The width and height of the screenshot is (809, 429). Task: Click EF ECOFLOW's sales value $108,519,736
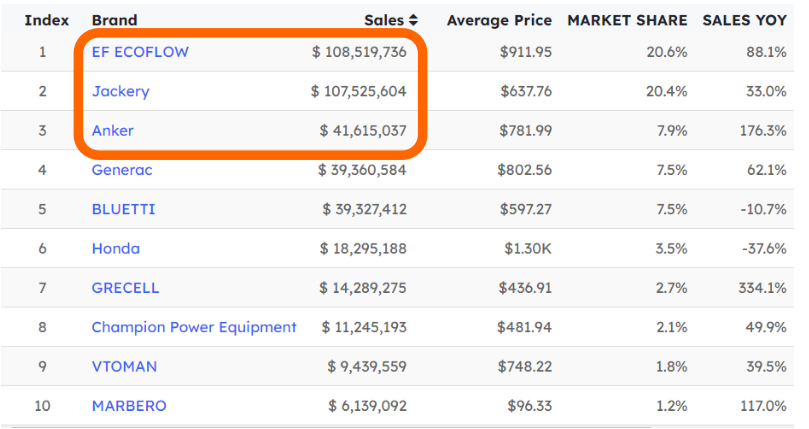pos(358,52)
